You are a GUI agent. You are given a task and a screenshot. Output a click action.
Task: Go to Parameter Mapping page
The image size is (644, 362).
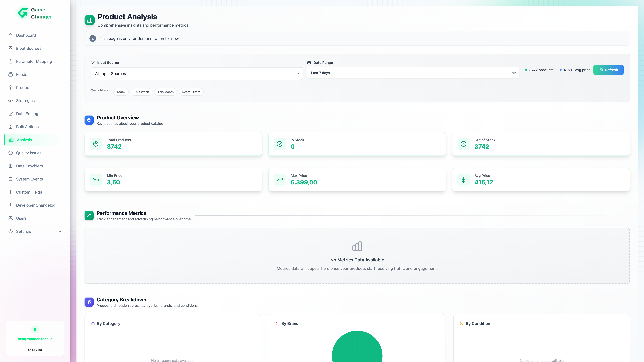click(34, 61)
